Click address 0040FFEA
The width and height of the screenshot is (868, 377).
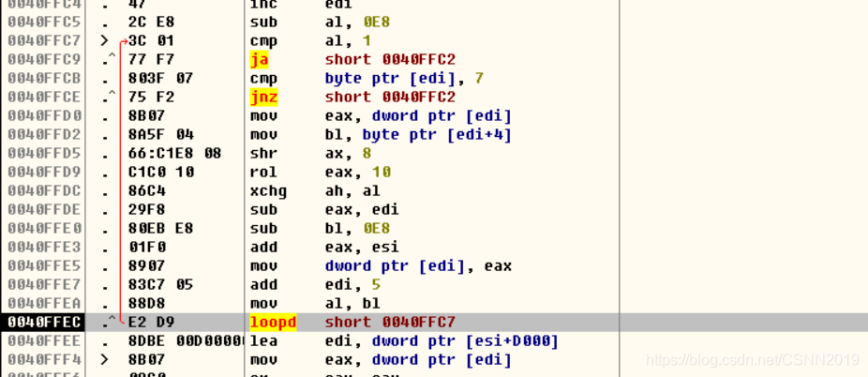coord(44,305)
